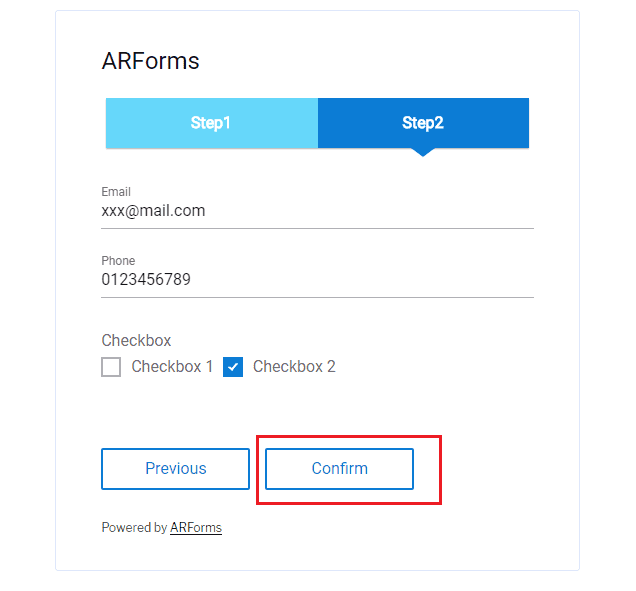Select the Step2 tab
Image resolution: width=636 pixels, height=591 pixels.
(x=423, y=123)
